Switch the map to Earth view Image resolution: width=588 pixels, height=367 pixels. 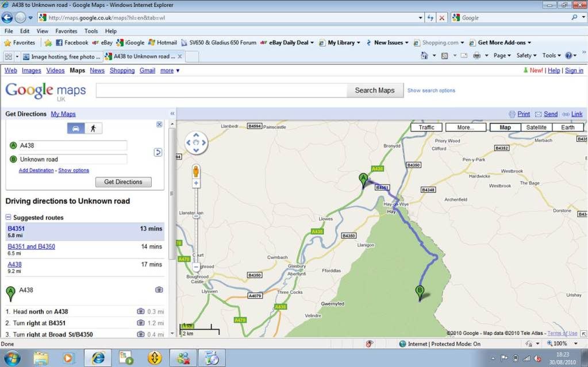pos(568,128)
